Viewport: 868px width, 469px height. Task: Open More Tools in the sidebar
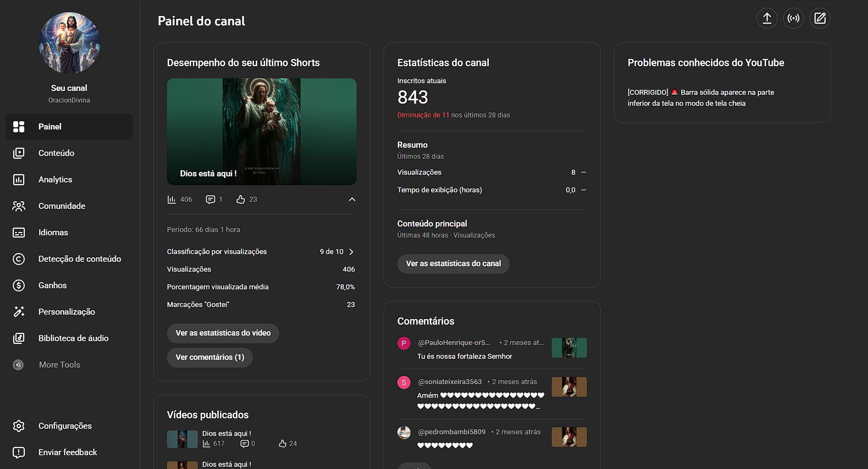[x=69, y=365]
